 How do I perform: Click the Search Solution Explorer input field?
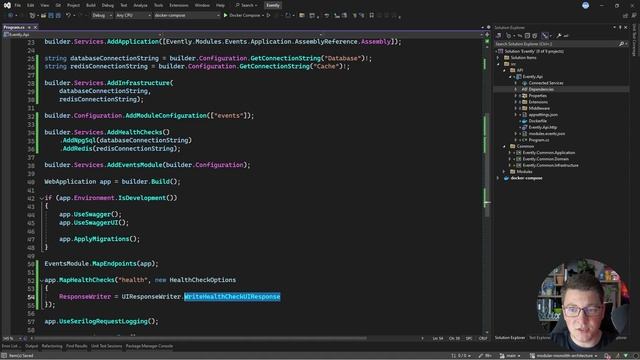pyautogui.click(x=556, y=44)
